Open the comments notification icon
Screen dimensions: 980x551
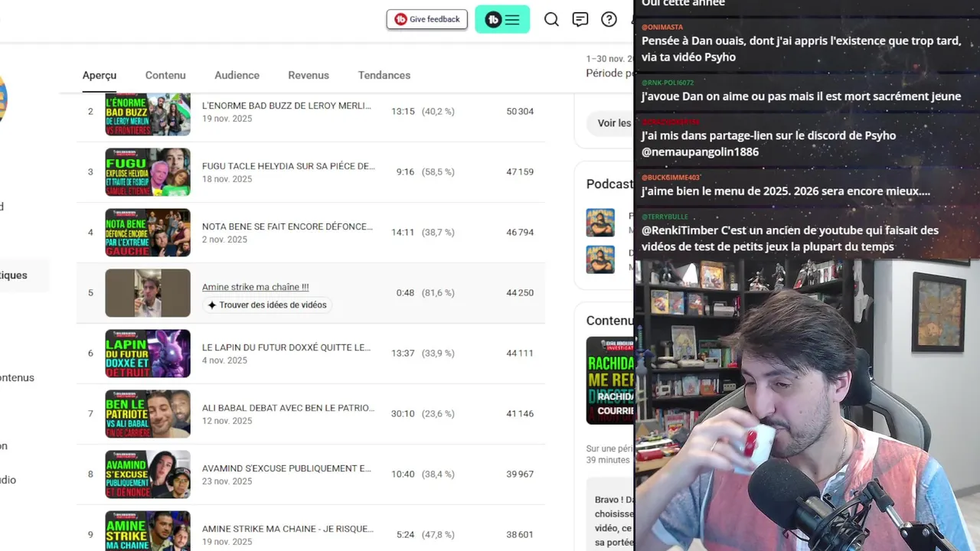[580, 20]
